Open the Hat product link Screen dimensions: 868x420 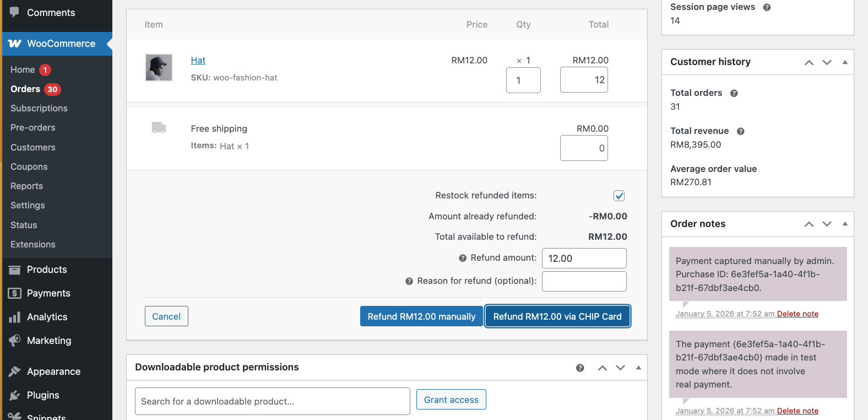click(x=198, y=61)
